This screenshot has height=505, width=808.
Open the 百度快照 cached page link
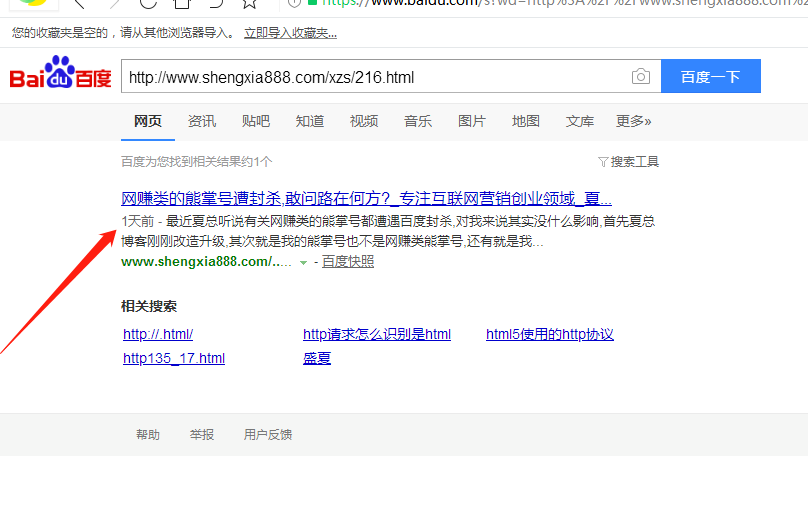tap(347, 261)
